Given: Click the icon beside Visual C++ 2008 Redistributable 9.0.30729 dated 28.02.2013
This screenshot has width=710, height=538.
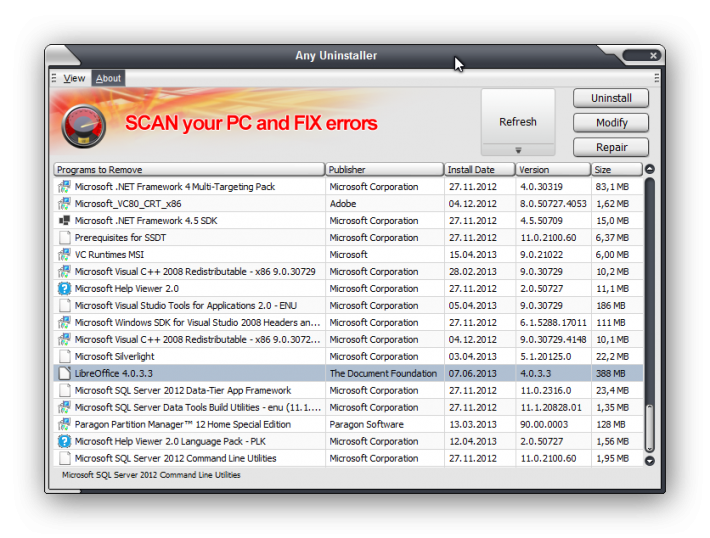Looking at the screenshot, I should pyautogui.click(x=64, y=272).
